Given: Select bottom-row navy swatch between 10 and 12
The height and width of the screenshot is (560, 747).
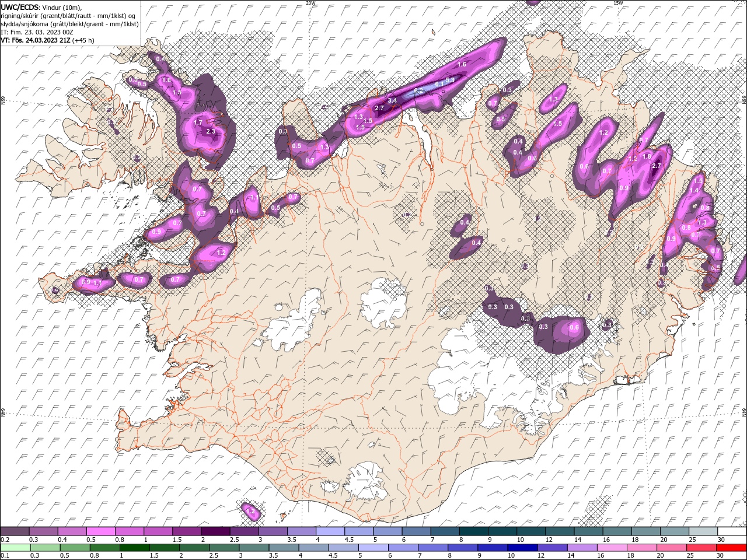Looking at the screenshot, I should (x=522, y=548).
